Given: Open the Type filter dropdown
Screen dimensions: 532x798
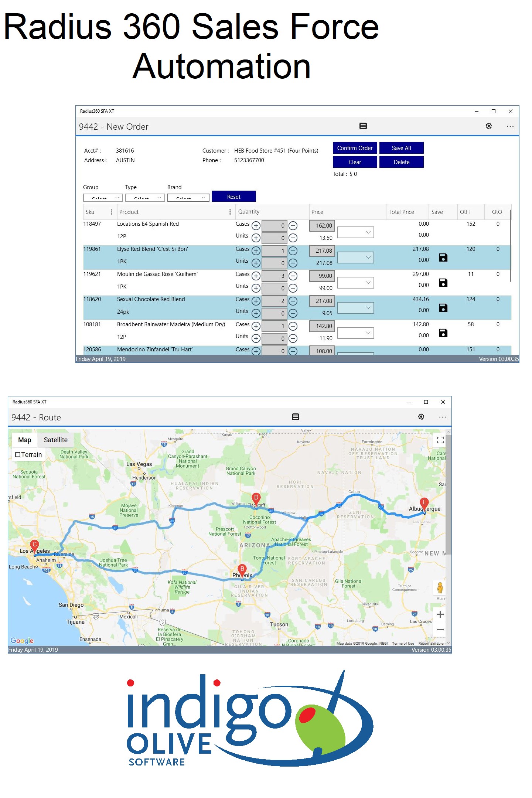Looking at the screenshot, I should click(145, 198).
